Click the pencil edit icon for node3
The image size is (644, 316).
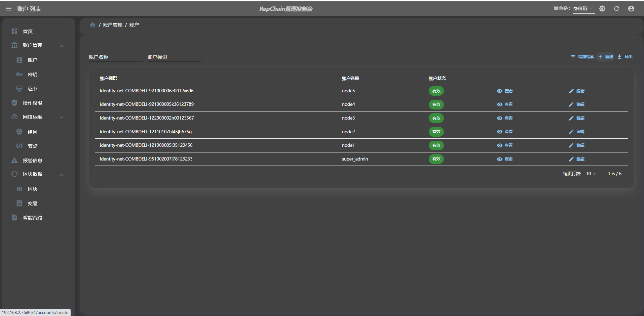[x=571, y=118]
